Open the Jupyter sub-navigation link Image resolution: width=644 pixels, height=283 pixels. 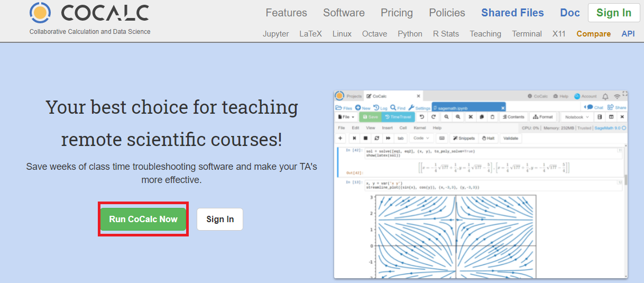pos(276,34)
